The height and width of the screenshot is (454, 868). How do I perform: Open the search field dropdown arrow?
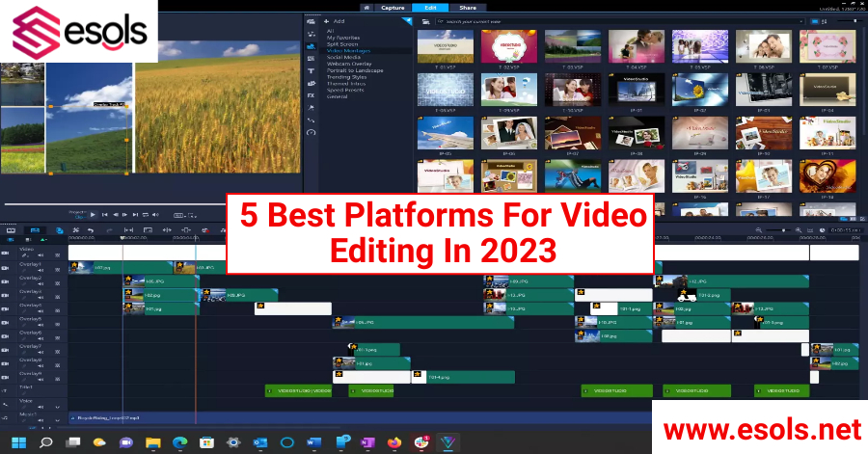(x=800, y=21)
